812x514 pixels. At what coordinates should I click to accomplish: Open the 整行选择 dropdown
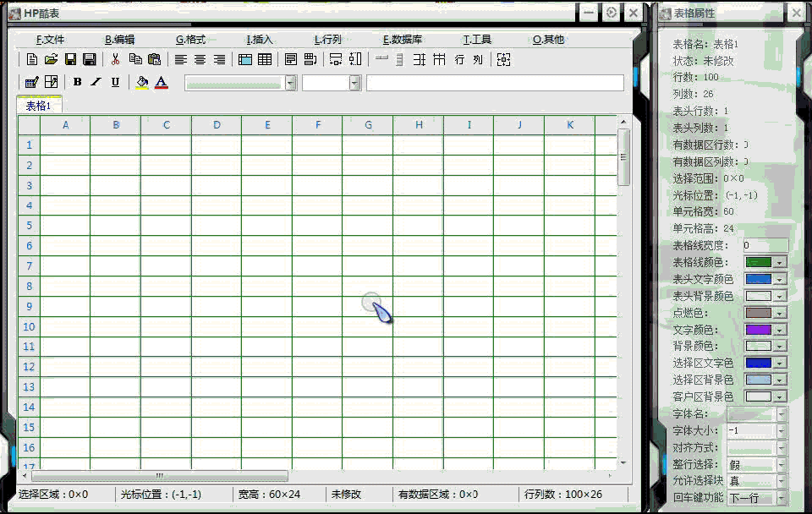click(x=781, y=464)
